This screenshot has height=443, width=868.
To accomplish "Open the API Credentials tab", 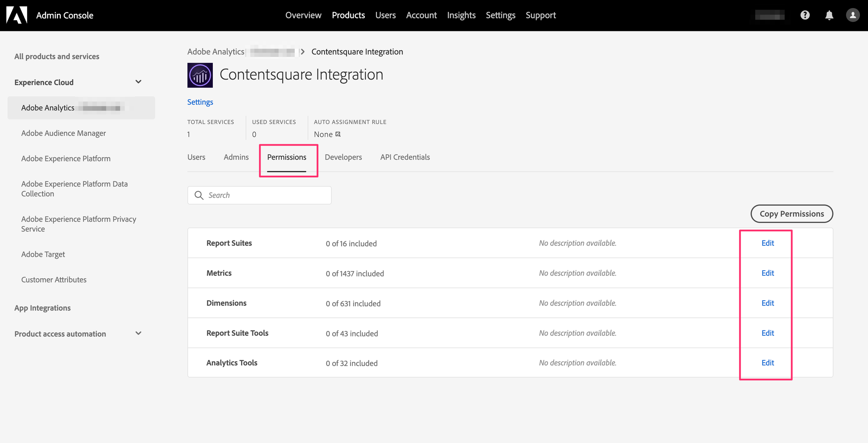I will pos(405,157).
